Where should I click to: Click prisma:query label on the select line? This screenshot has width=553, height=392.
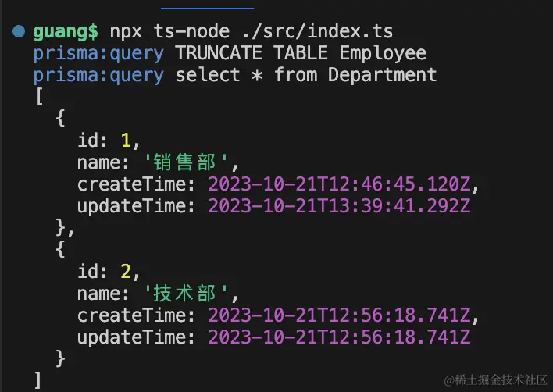[98, 76]
